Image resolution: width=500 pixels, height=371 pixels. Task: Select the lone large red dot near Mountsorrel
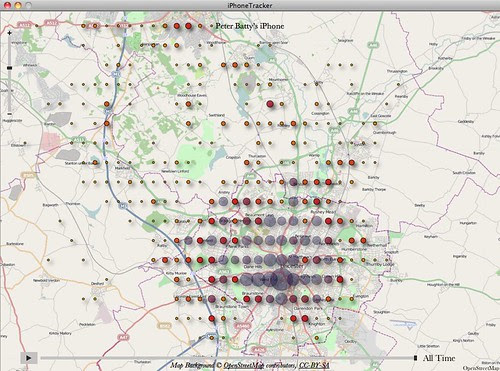coord(270,104)
